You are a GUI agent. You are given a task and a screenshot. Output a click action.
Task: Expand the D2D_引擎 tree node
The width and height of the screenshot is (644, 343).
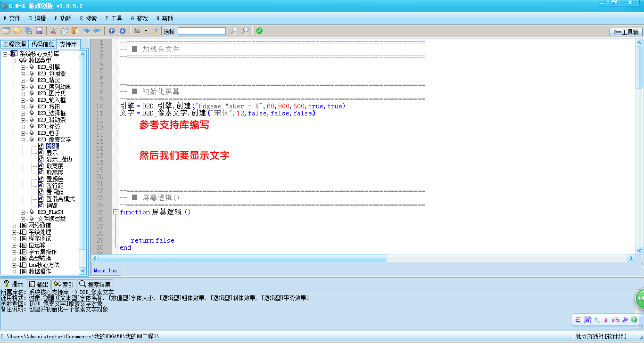(23, 67)
